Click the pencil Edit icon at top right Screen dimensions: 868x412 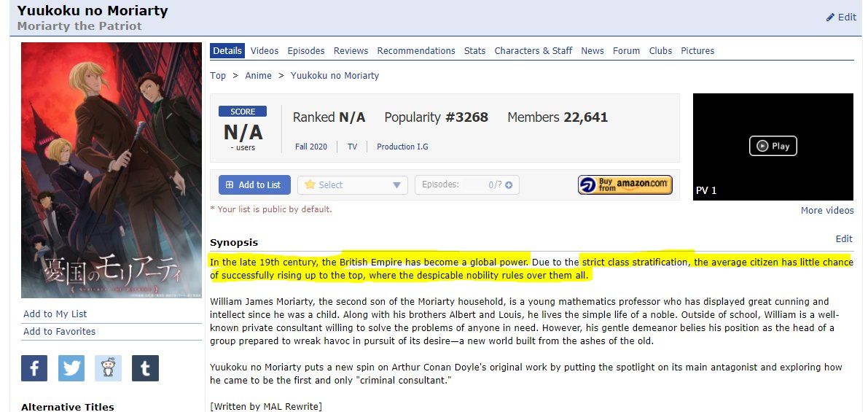click(x=831, y=17)
